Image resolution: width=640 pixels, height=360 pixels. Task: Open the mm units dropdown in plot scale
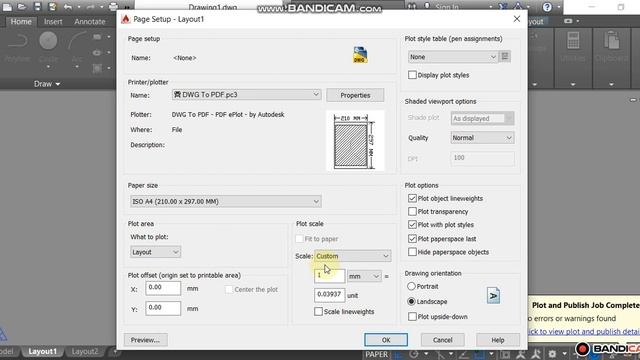click(x=364, y=276)
